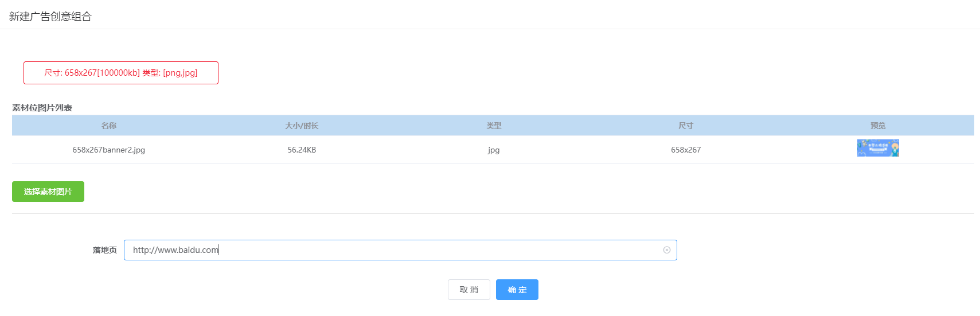The image size is (980, 316).
Task: Click the 尺寸 column header
Action: [686, 126]
